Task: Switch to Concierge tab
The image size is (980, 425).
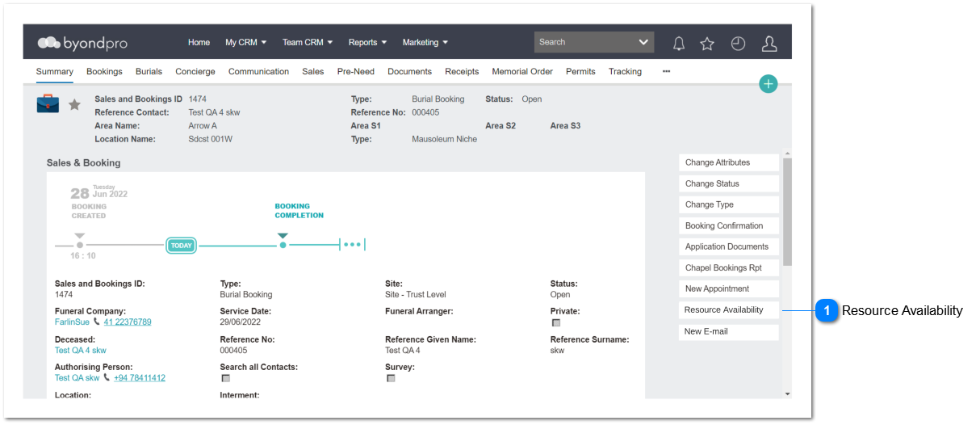Action: point(195,71)
